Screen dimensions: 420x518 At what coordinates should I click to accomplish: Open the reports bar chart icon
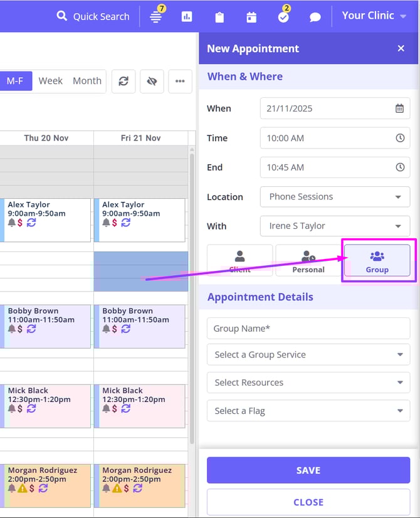click(187, 17)
